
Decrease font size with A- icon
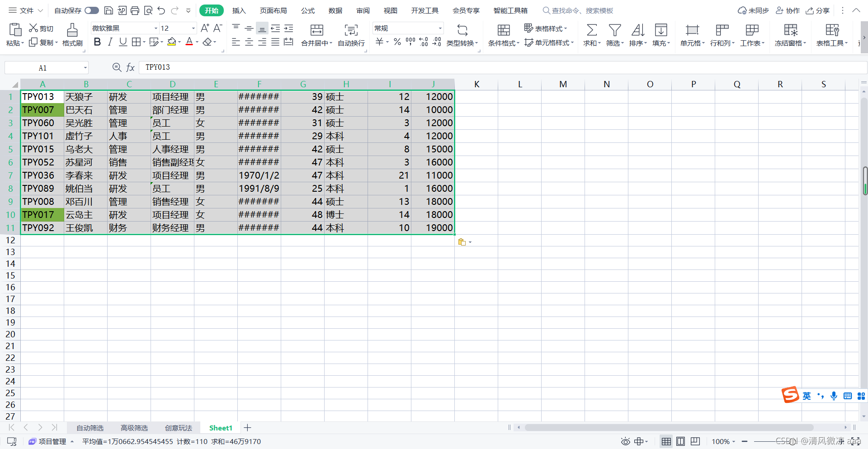point(217,28)
